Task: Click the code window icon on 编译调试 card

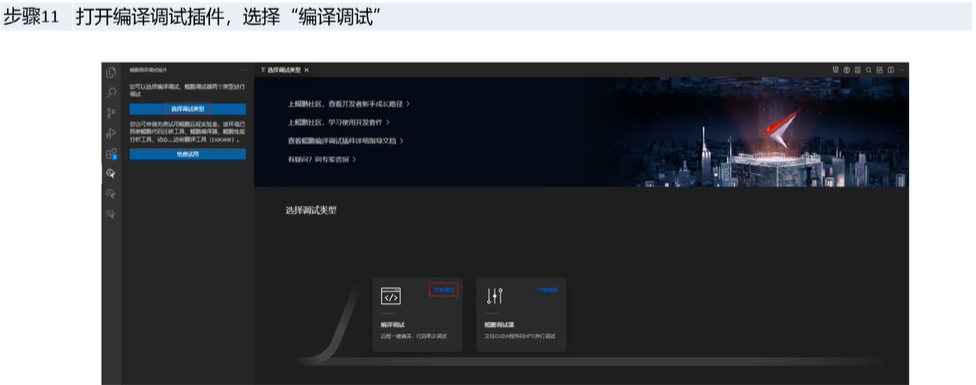Action: pyautogui.click(x=391, y=297)
